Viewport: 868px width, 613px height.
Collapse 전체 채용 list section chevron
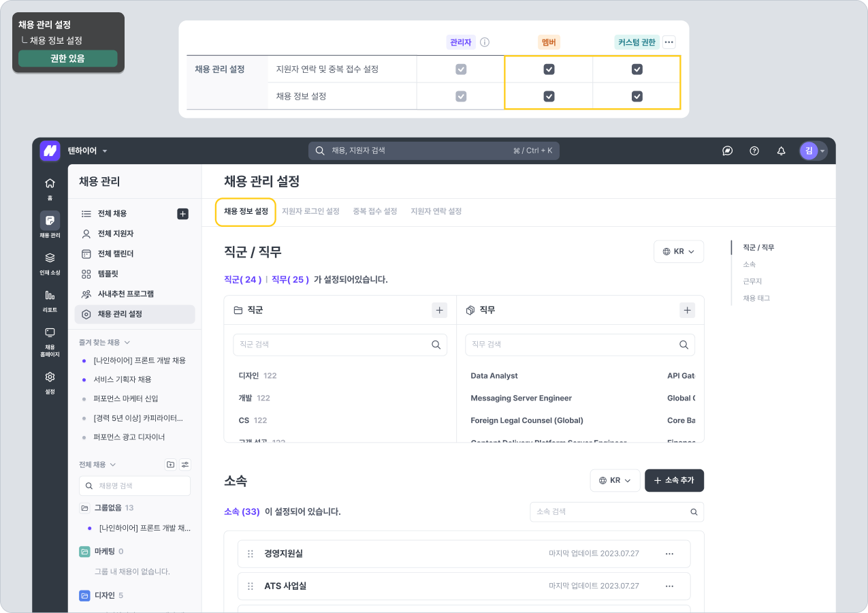113,465
